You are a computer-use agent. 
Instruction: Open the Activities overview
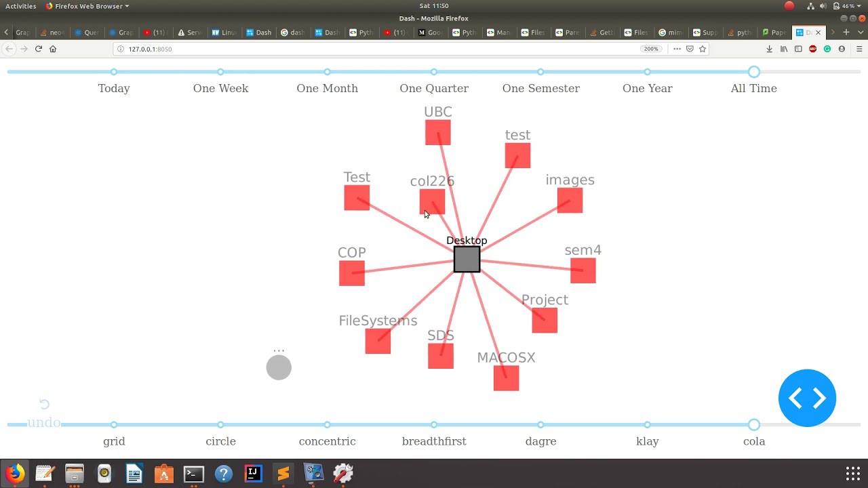(20, 6)
